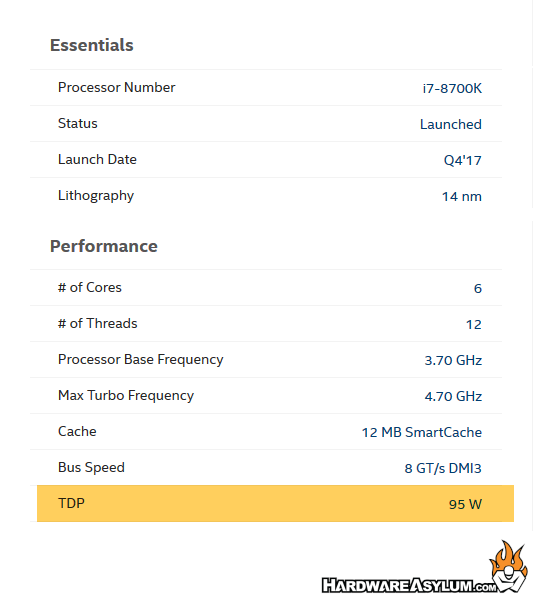
Task: Select the Processor Base Frequency label
Action: tap(141, 359)
